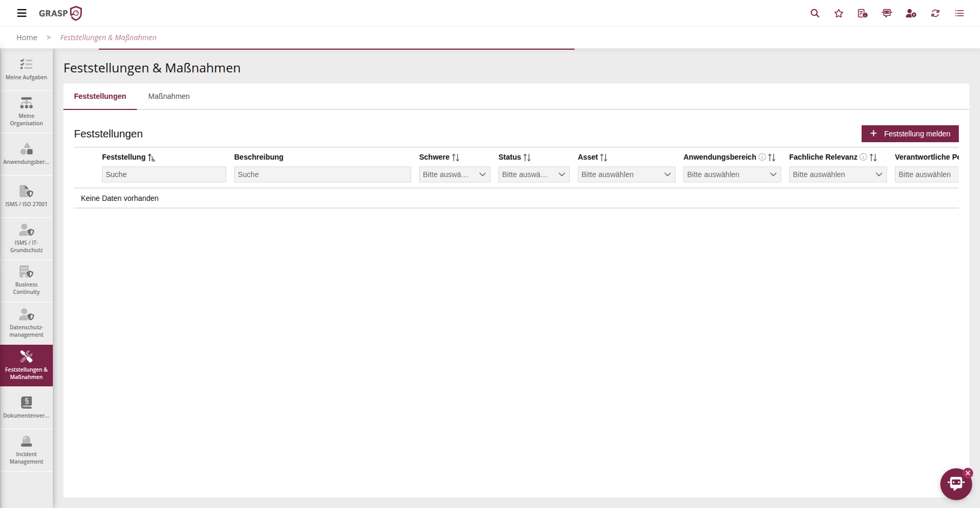Open ISMS / ISO 27001 module
Viewport: 980px width, 508px height.
[26, 196]
